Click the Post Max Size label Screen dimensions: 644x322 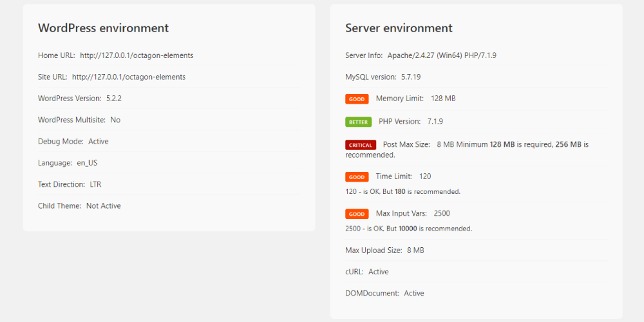[406, 144]
